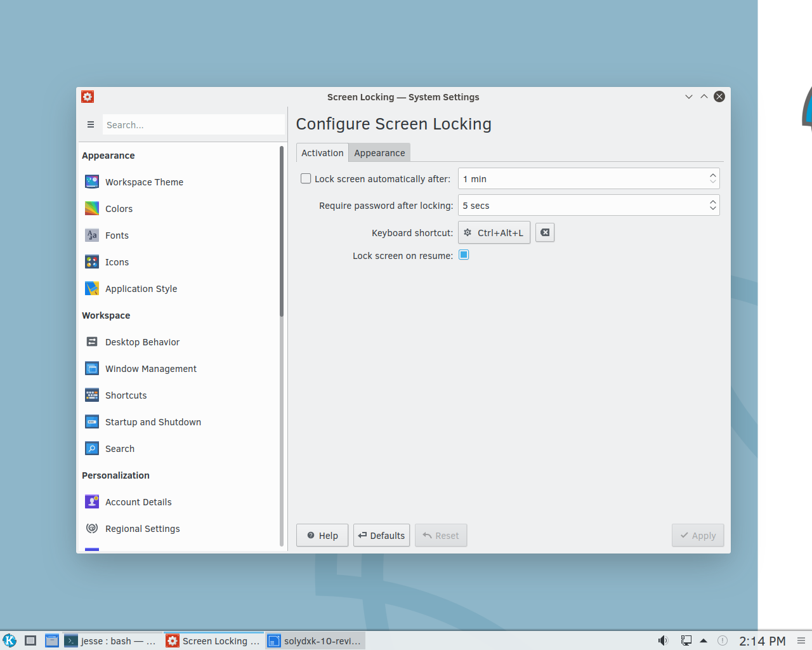This screenshot has width=812, height=650.
Task: Click the sidebar vertical scrollbar
Action: 282,232
